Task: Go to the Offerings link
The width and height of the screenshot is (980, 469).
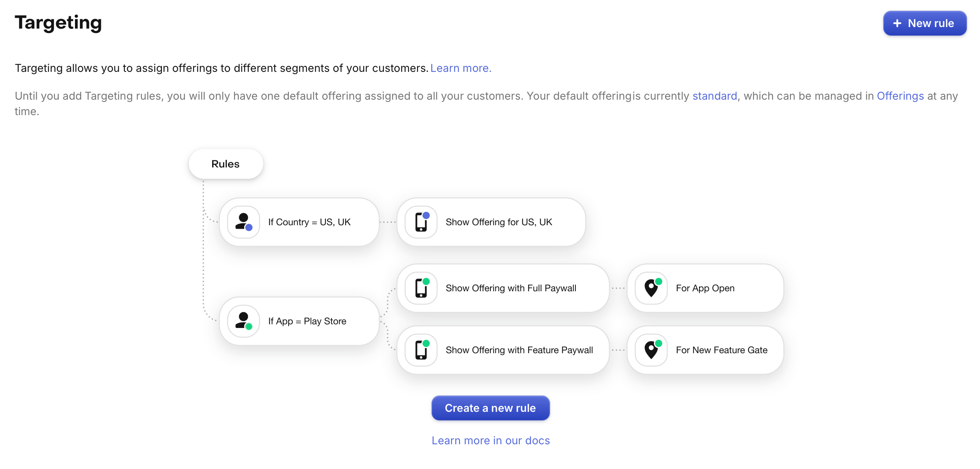Action: click(x=900, y=96)
